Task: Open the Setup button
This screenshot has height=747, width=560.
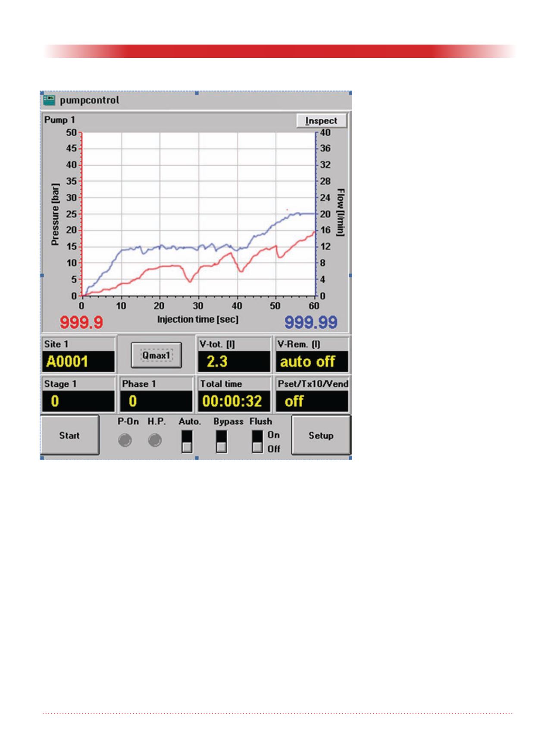Action: pos(321,435)
